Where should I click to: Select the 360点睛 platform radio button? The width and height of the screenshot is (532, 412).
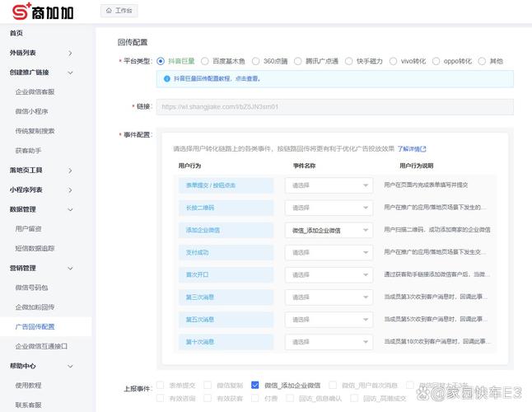(256, 61)
